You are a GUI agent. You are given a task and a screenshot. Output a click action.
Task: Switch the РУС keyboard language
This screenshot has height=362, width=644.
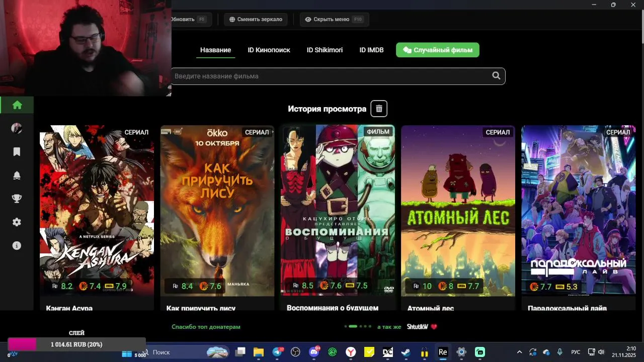[x=576, y=352]
